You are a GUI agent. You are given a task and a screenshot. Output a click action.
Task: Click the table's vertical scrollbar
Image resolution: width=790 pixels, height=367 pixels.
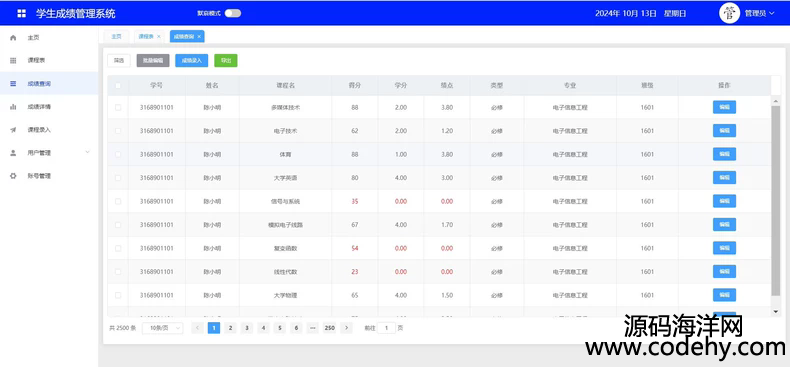tap(775, 202)
